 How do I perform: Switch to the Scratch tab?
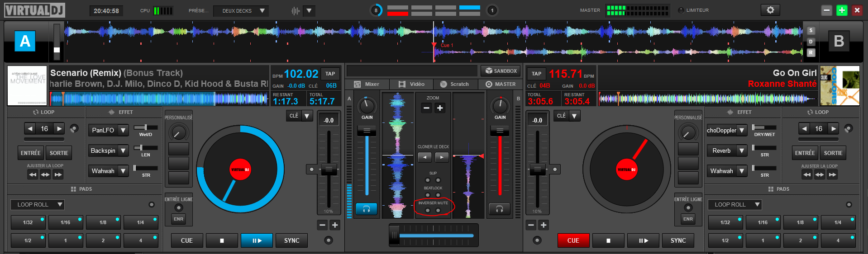coord(455,84)
